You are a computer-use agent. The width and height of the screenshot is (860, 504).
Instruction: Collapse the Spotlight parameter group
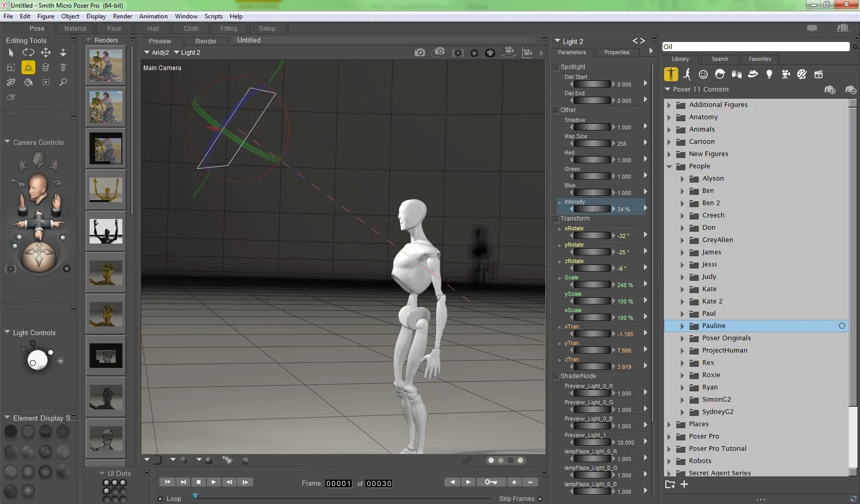click(x=556, y=67)
